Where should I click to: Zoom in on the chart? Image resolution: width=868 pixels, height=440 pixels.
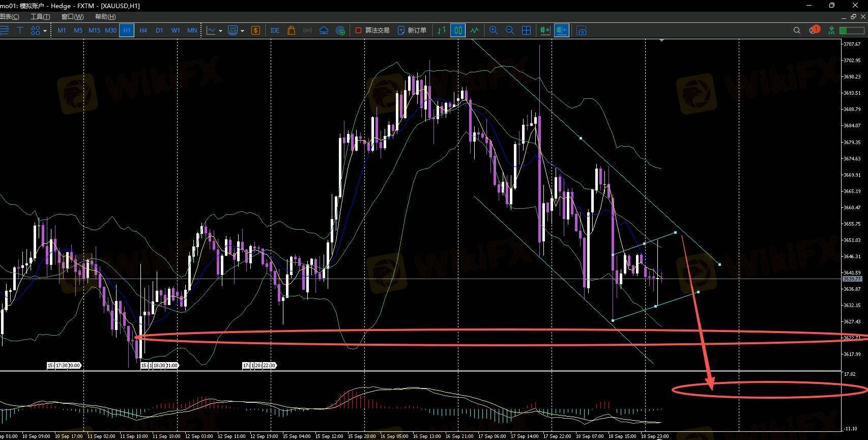[x=493, y=31]
